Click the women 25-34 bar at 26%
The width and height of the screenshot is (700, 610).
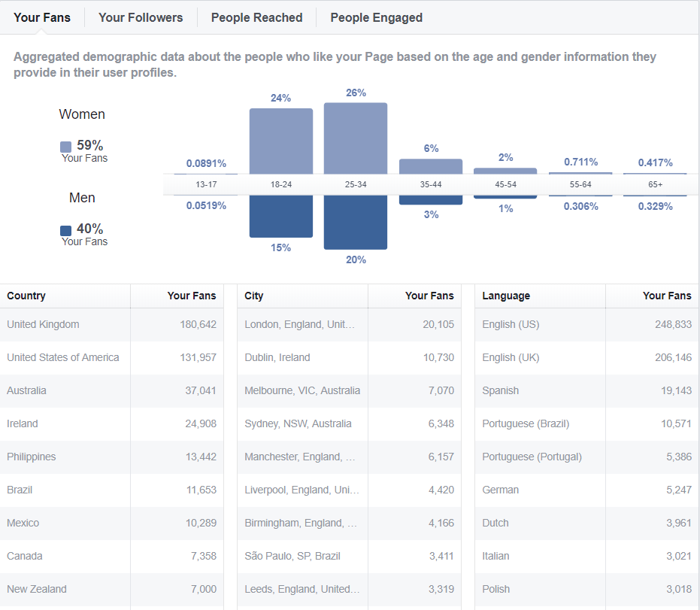click(356, 138)
